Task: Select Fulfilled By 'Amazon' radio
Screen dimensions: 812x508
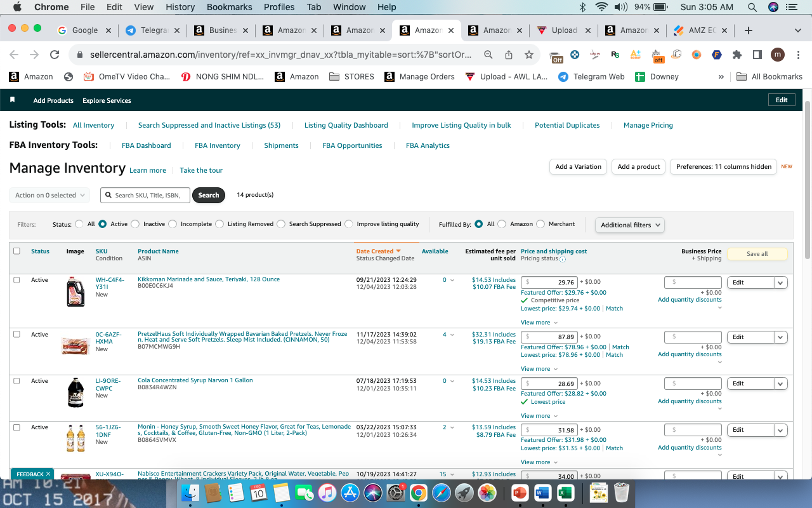Action: tap(502, 224)
